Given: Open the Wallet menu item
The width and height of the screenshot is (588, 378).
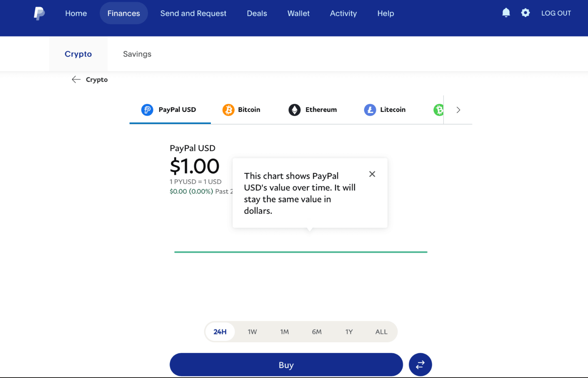Looking at the screenshot, I should (x=298, y=13).
